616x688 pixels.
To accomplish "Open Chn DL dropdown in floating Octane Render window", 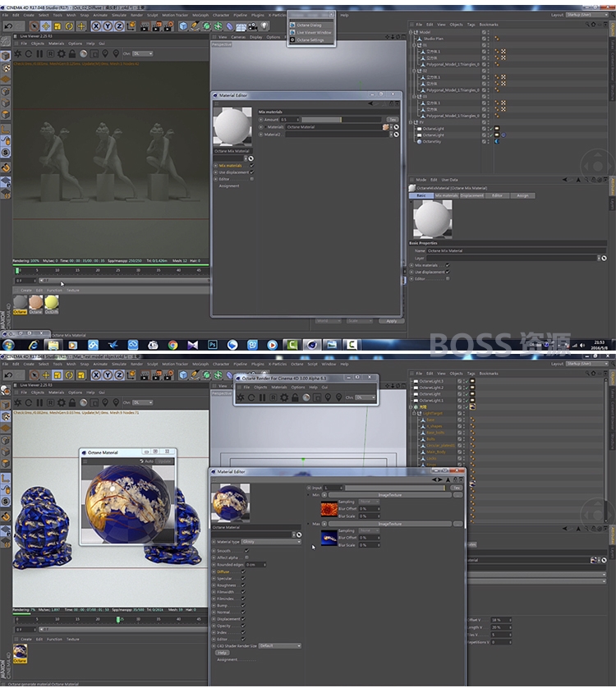I will tap(365, 397).
